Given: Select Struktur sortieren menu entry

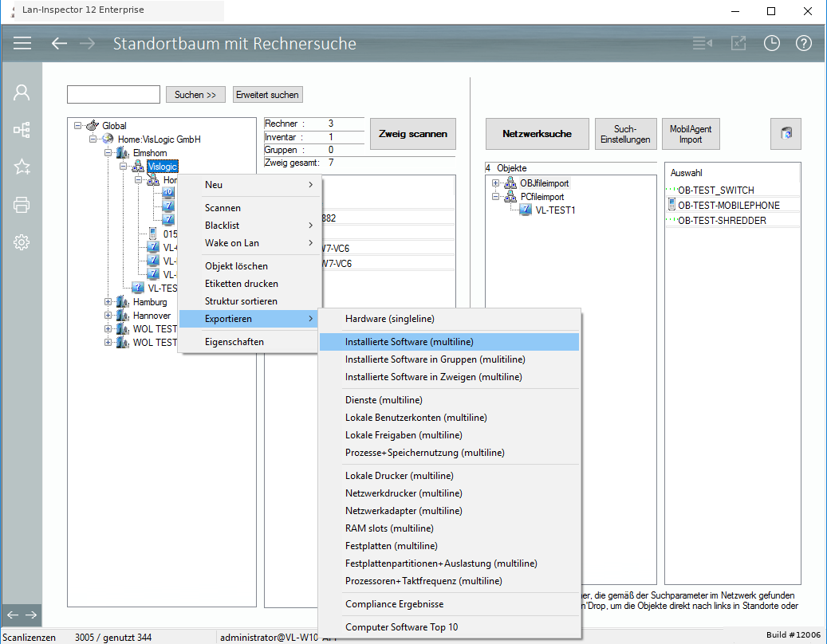Looking at the screenshot, I should pyautogui.click(x=249, y=301).
